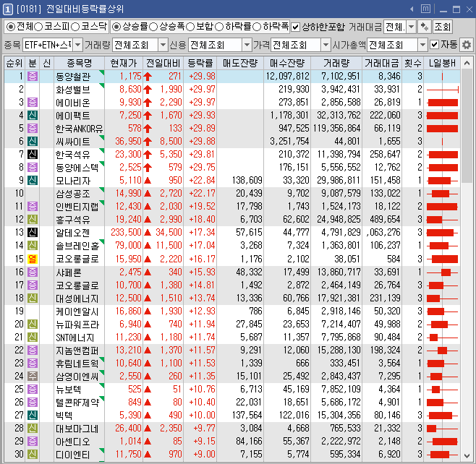Click the 신 badge in 에이팩트 row
Viewport: 476px width, 464px height.
pos(33,115)
